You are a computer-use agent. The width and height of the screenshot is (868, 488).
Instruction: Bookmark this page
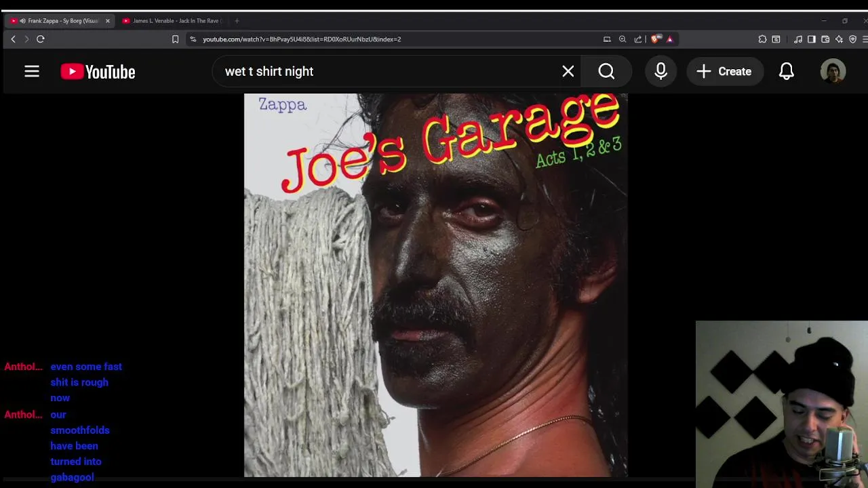pyautogui.click(x=175, y=39)
